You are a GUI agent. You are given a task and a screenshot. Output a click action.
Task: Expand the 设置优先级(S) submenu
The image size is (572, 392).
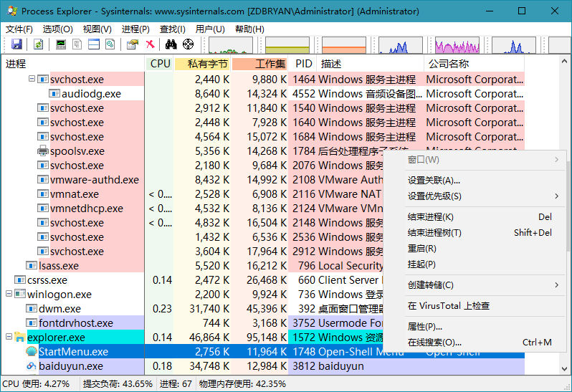pyautogui.click(x=557, y=196)
